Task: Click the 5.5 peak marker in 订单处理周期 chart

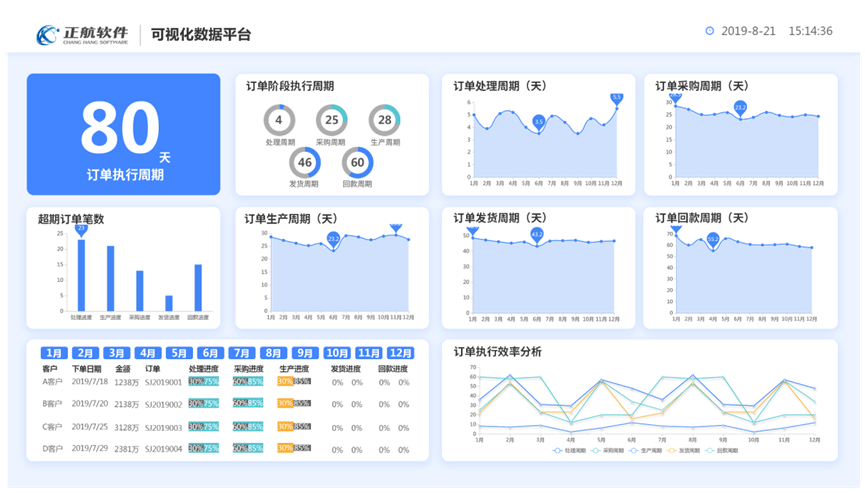Action: (x=617, y=98)
